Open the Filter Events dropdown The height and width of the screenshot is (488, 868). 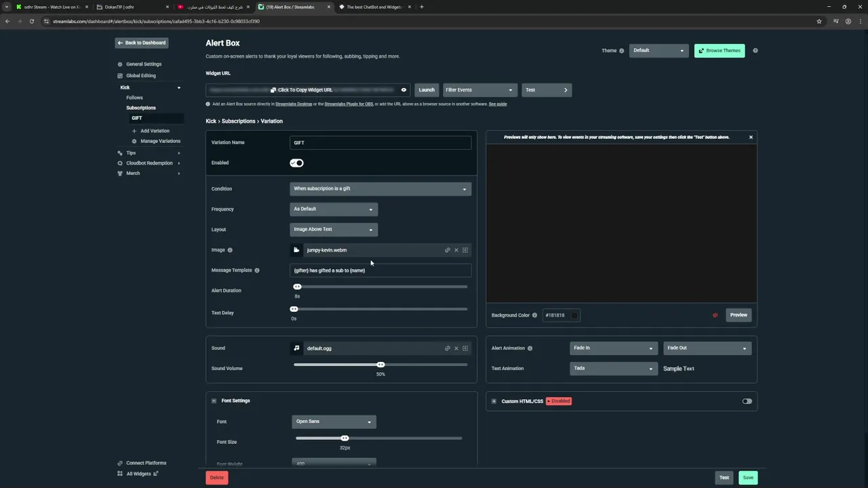[479, 90]
